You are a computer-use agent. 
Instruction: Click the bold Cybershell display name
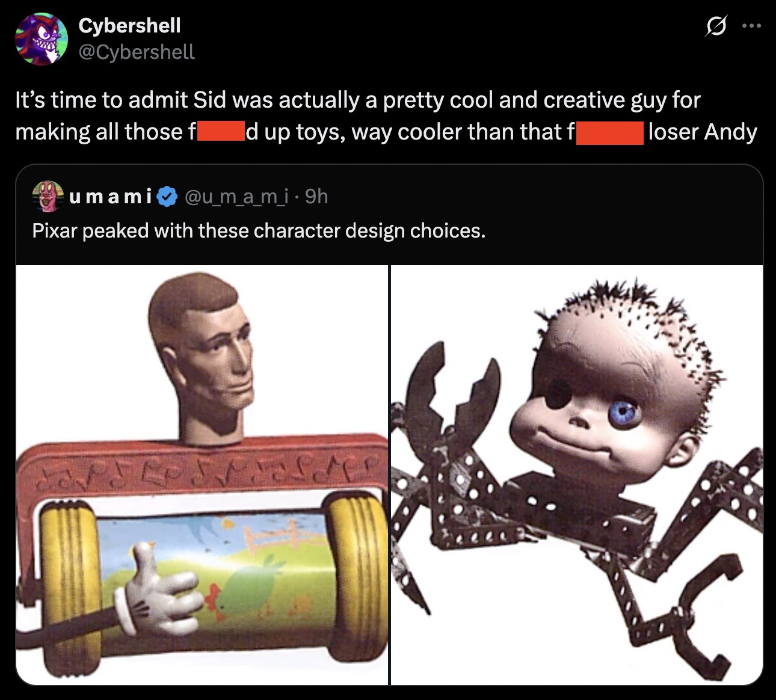pyautogui.click(x=129, y=25)
